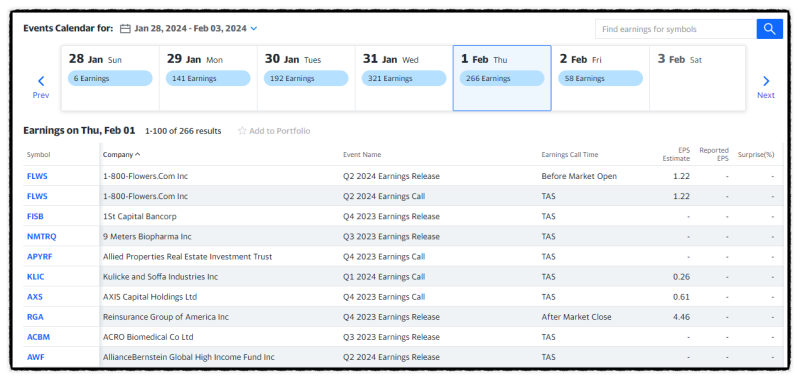Open the FISB ticker link
800x380 pixels.
(x=35, y=216)
